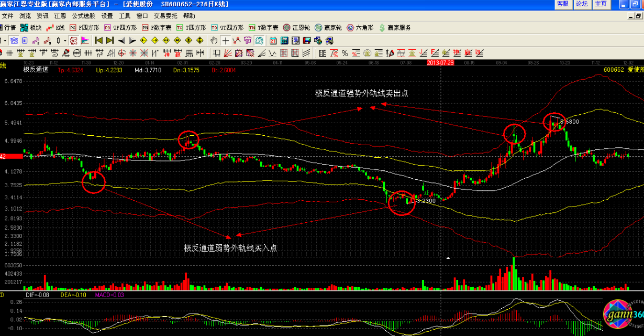
Task: Select the crosshair cursor tool
Action: [x=225, y=40]
